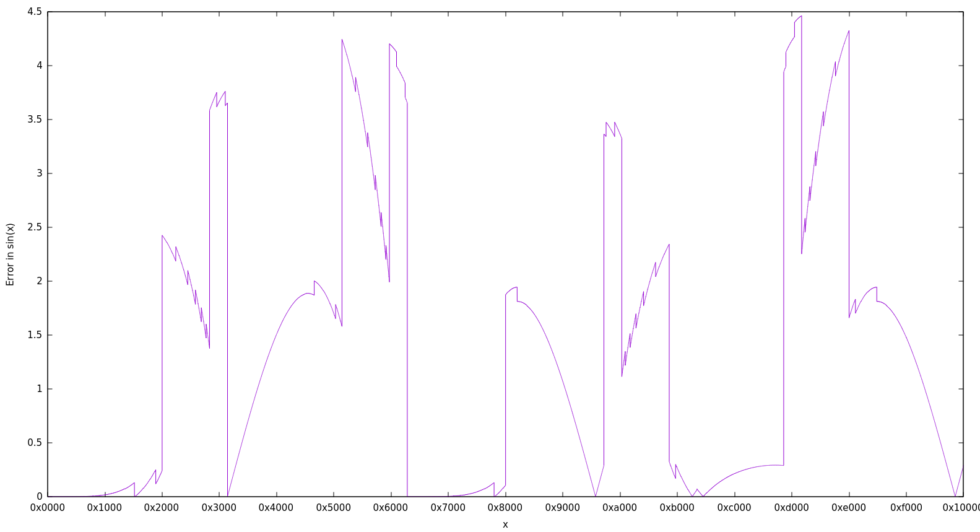Click the 0xa000 x-axis tick label
The height and width of the screenshot is (532, 980).
click(x=620, y=508)
